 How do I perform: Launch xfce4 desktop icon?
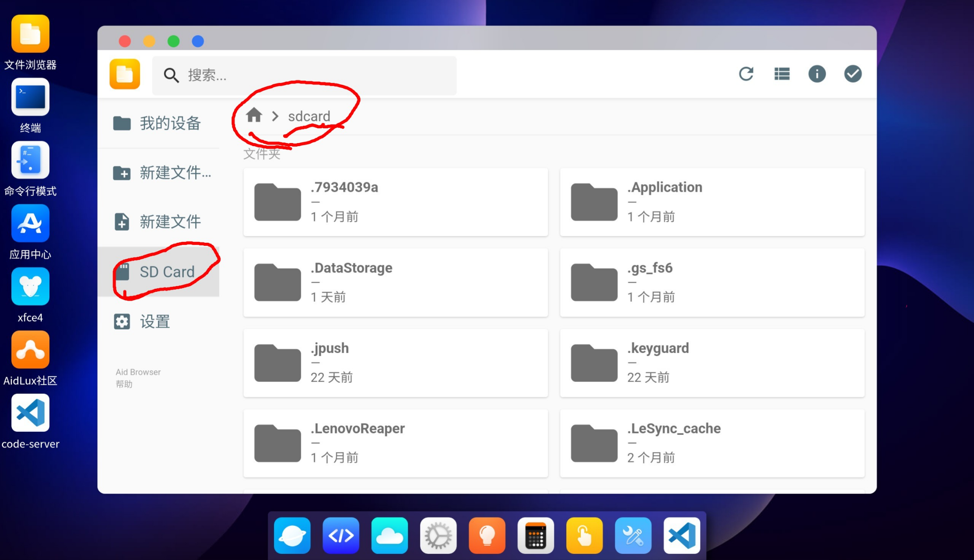30,287
